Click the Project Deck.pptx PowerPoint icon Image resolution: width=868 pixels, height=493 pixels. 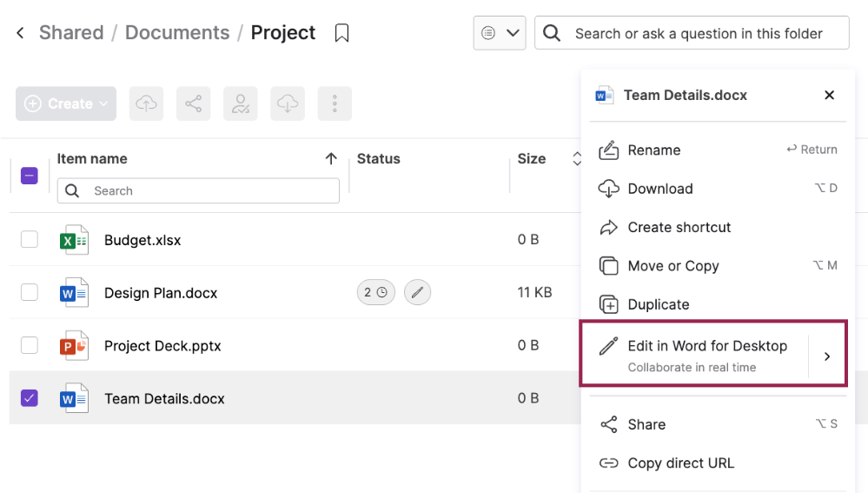tap(74, 345)
